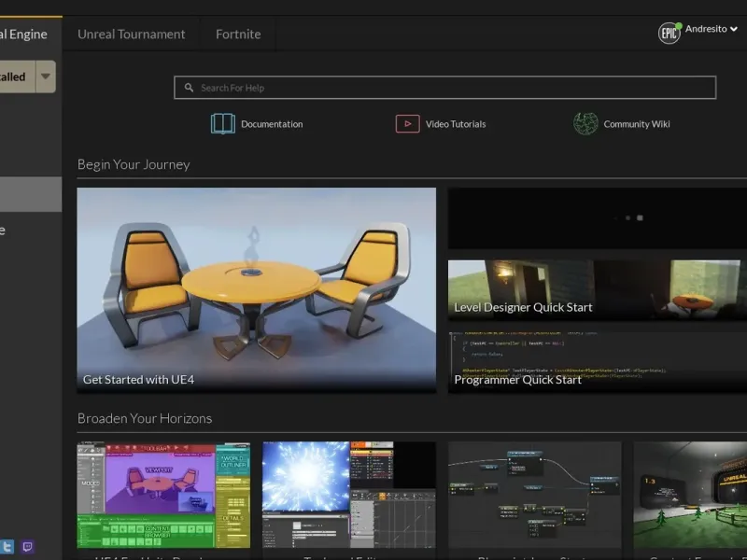Open the Community Wiki globe icon
Image resolution: width=747 pixels, height=560 pixels.
585,124
